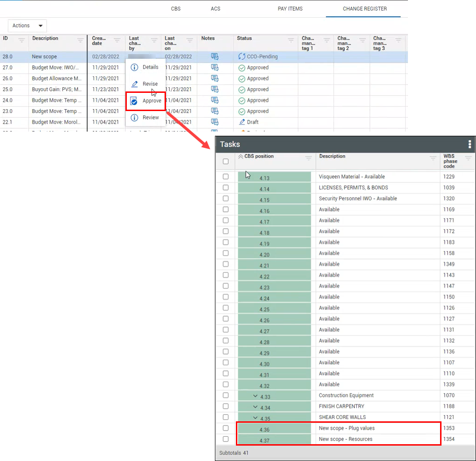Click filter icon in CBS position header
Screen dimensions: 476x461
pos(308,159)
